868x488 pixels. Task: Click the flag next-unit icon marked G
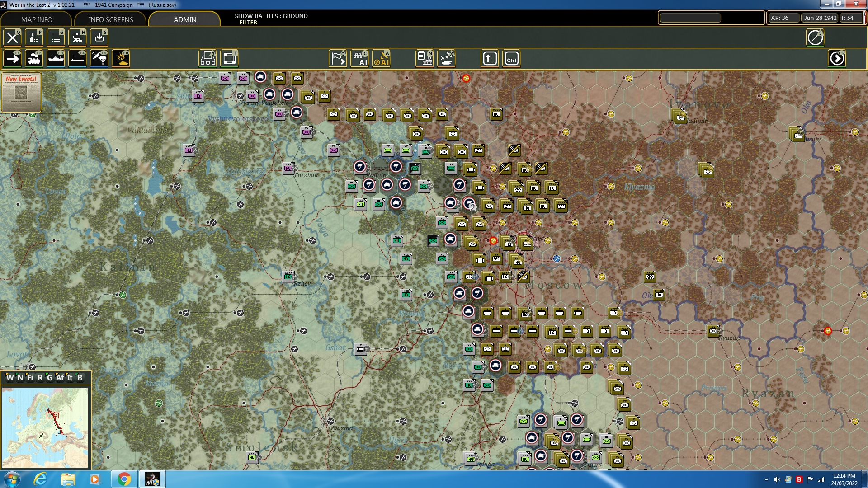coord(338,59)
